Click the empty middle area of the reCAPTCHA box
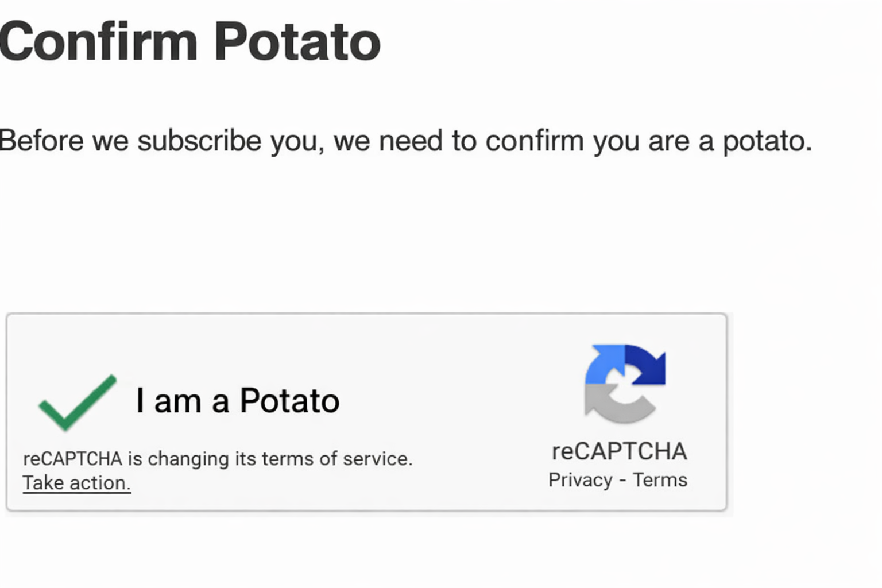Image resolution: width=882 pixels, height=588 pixels. tap(459, 396)
